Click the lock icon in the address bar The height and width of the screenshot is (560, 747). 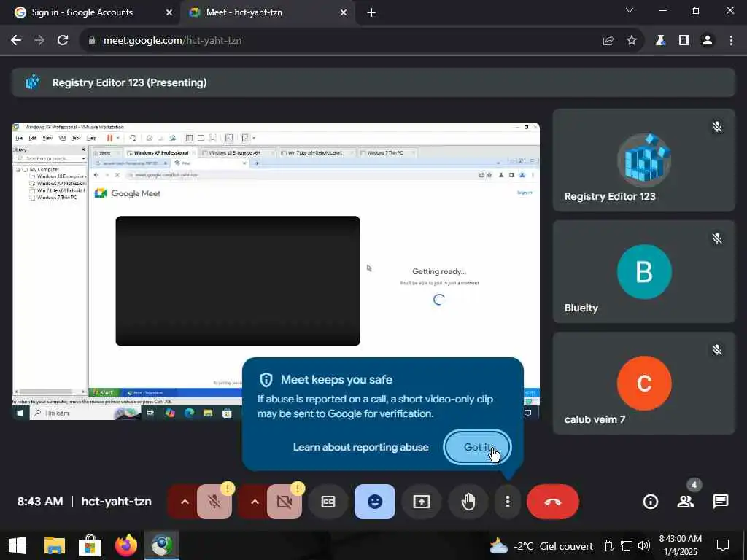click(x=92, y=41)
